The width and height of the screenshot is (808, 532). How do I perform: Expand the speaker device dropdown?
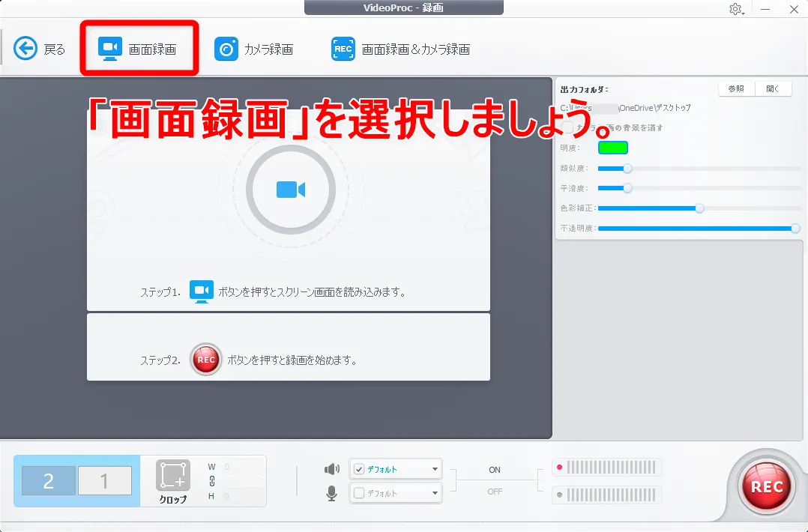pyautogui.click(x=435, y=469)
